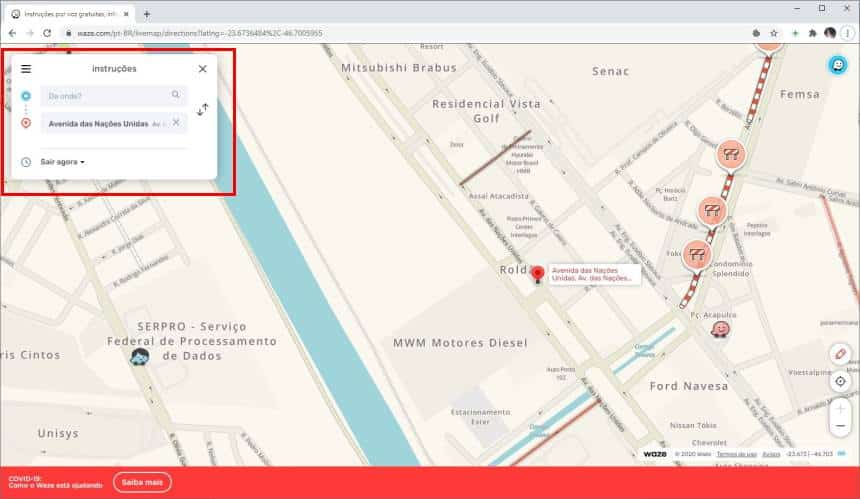Select the Waze 'Instruções por voz' tab

tap(69, 14)
